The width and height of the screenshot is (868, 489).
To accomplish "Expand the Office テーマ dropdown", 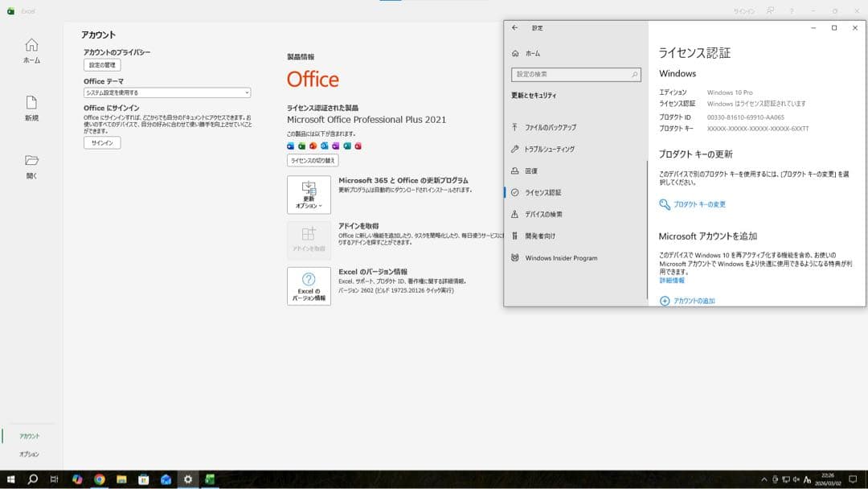I will pyautogui.click(x=167, y=92).
